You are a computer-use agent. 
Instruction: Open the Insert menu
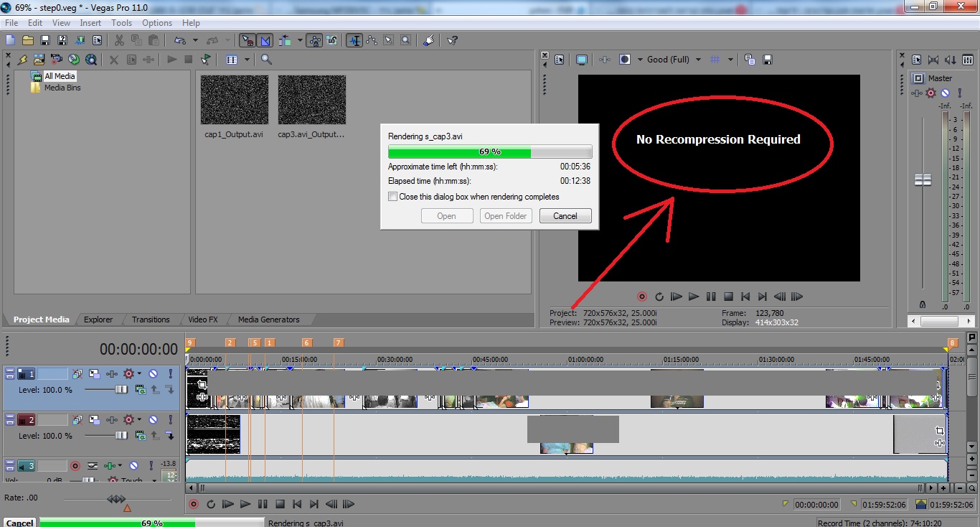tap(90, 23)
